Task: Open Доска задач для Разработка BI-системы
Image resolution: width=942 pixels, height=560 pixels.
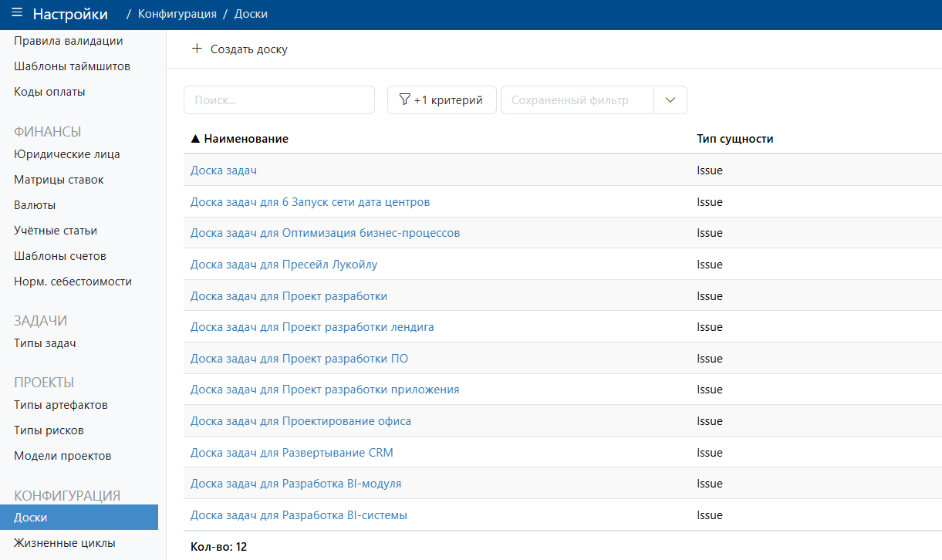Action: point(299,515)
